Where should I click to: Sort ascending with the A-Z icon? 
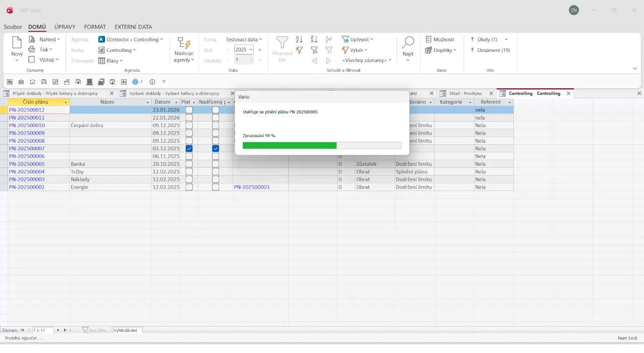pos(299,39)
